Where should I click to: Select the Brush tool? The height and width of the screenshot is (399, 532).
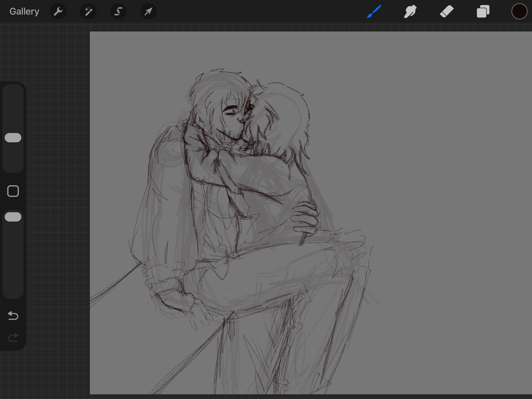(374, 11)
